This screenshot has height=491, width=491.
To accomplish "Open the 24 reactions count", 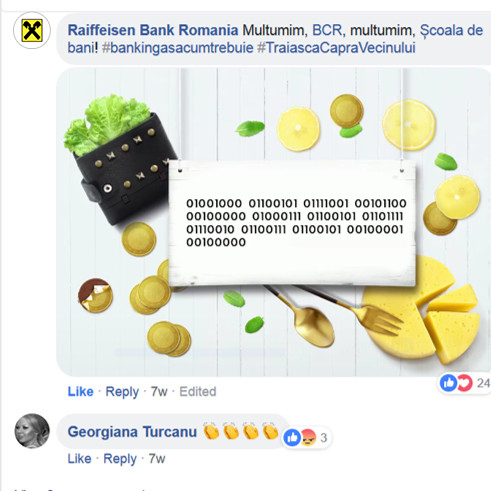I will point(483,383).
